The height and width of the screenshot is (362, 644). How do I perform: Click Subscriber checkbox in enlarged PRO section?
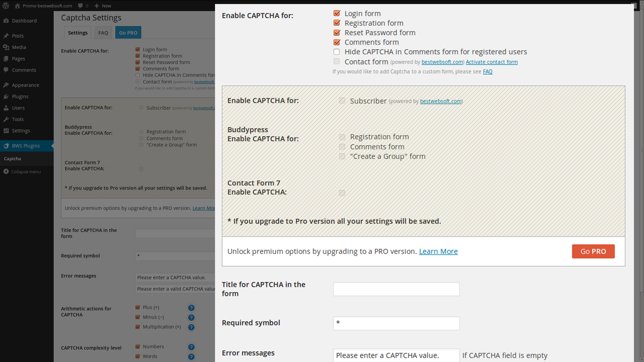342,101
